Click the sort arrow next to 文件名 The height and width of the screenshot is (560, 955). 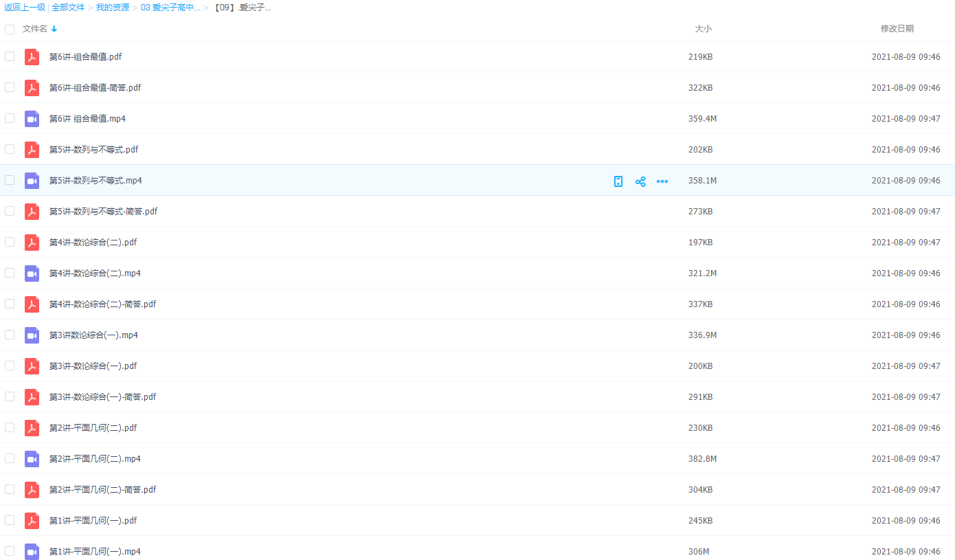(54, 29)
